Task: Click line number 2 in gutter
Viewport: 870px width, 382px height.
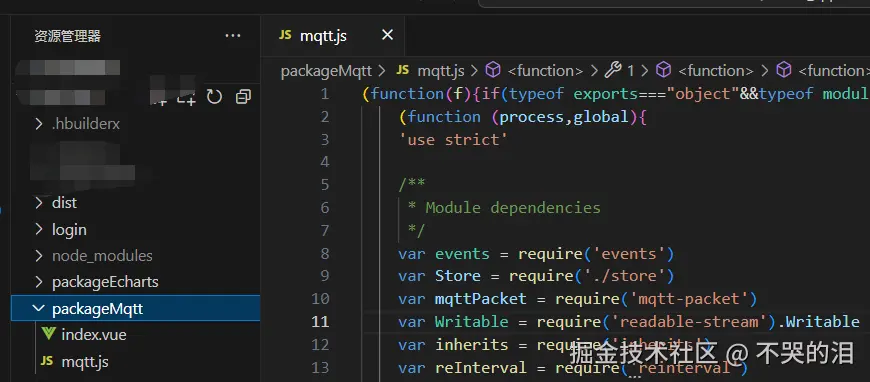Action: 325,117
